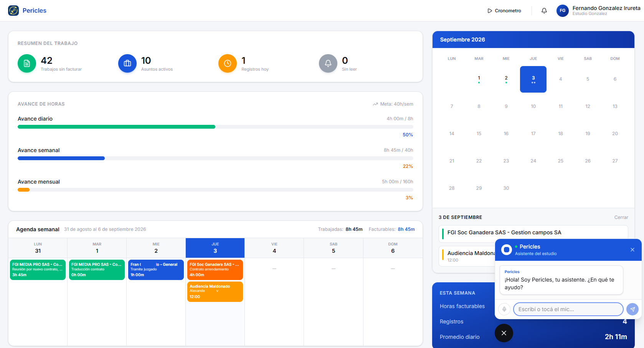Click the blue active matters briefcase icon
The width and height of the screenshot is (644, 348).
coord(127,63)
